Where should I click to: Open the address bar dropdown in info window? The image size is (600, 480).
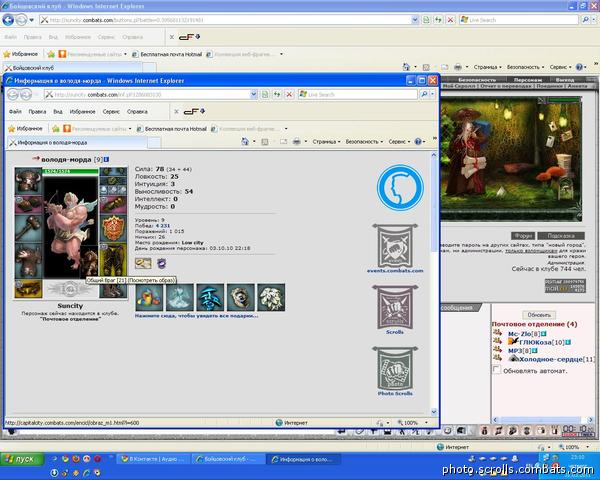tap(253, 94)
